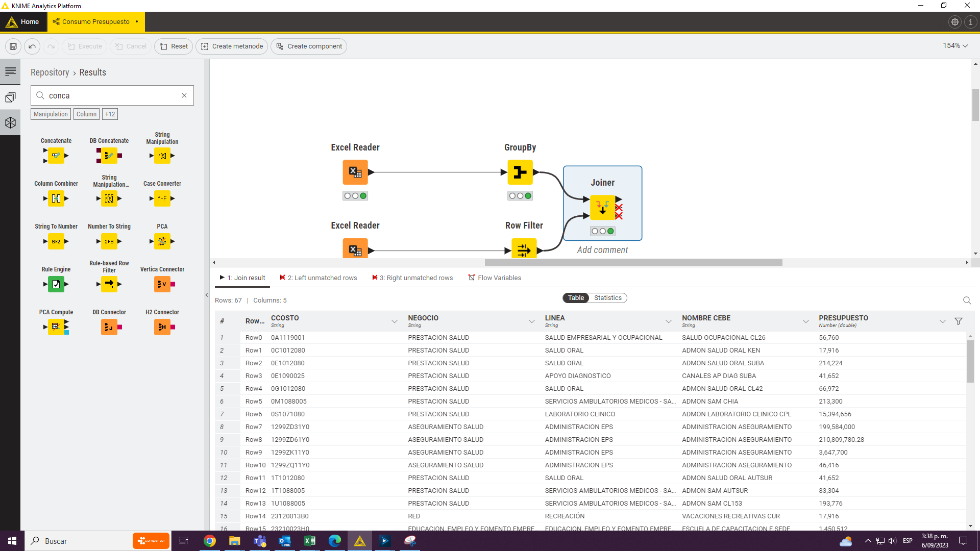Open the Home tab
This screenshot has width=980, height=551.
click(x=23, y=22)
